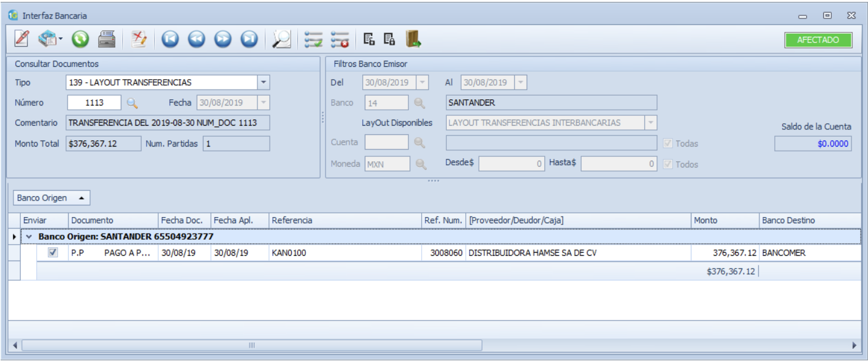868x363 pixels.
Task: Click the deselect all list icon with red X
Action: click(340, 40)
